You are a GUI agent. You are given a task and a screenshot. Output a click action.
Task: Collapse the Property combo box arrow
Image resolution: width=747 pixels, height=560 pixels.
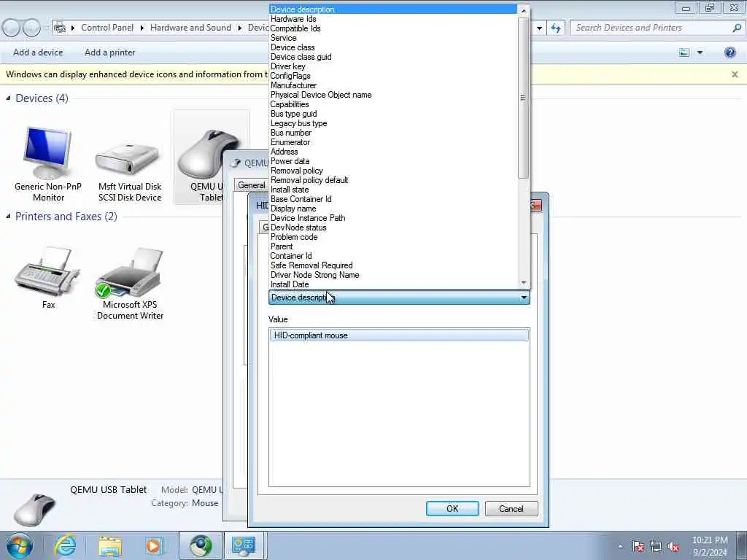(524, 297)
